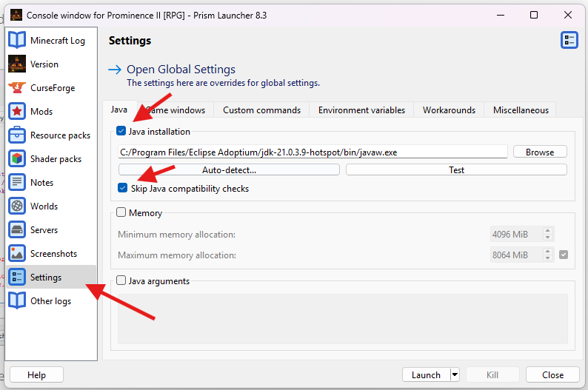Viewport: 588px width, 390px height.
Task: Decrease minimum memory allocation with down arrow
Action: 547,237
